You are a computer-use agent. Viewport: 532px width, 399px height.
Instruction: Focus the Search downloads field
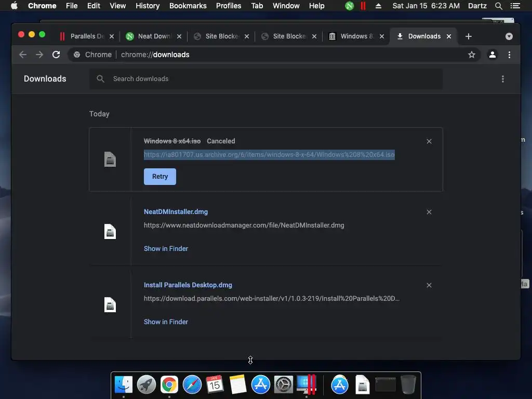[x=266, y=79]
